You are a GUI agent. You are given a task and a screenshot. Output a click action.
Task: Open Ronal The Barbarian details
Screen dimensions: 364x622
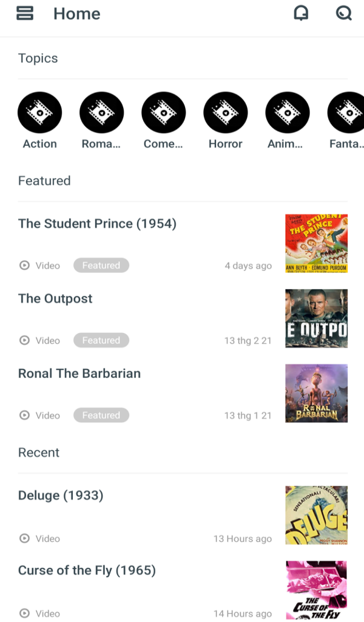click(x=79, y=373)
